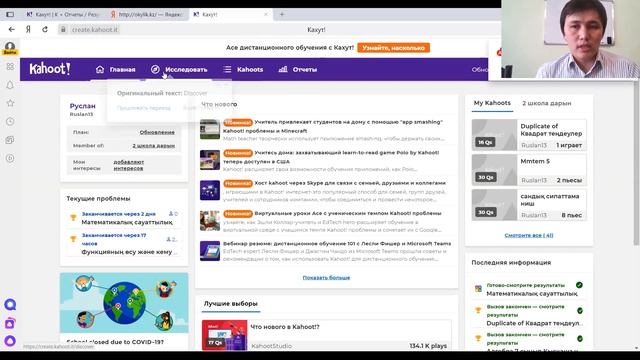Click Смотрите все (41) link
Screen dimensions: 640x360
coord(529,235)
